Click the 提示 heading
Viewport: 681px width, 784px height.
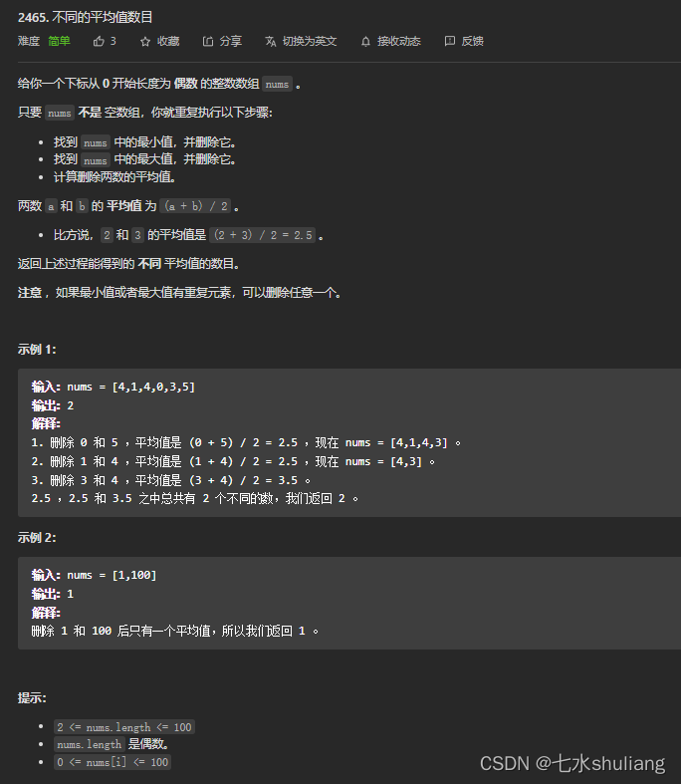tap(32, 698)
